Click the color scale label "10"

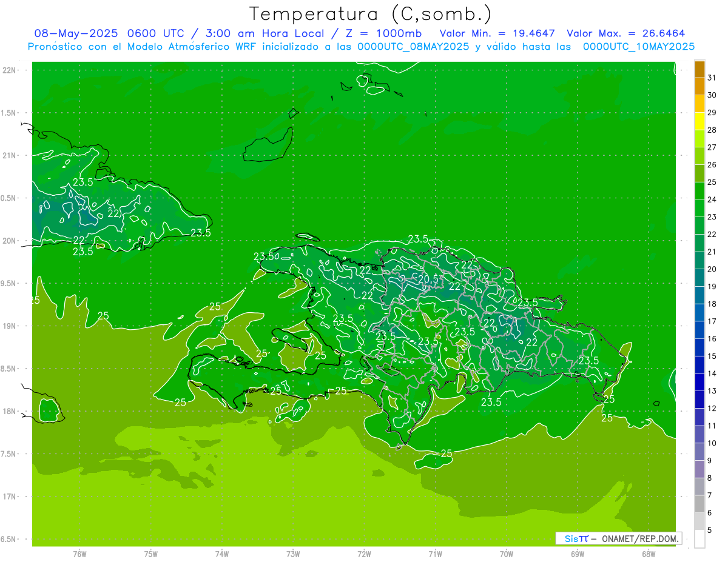[x=712, y=443]
